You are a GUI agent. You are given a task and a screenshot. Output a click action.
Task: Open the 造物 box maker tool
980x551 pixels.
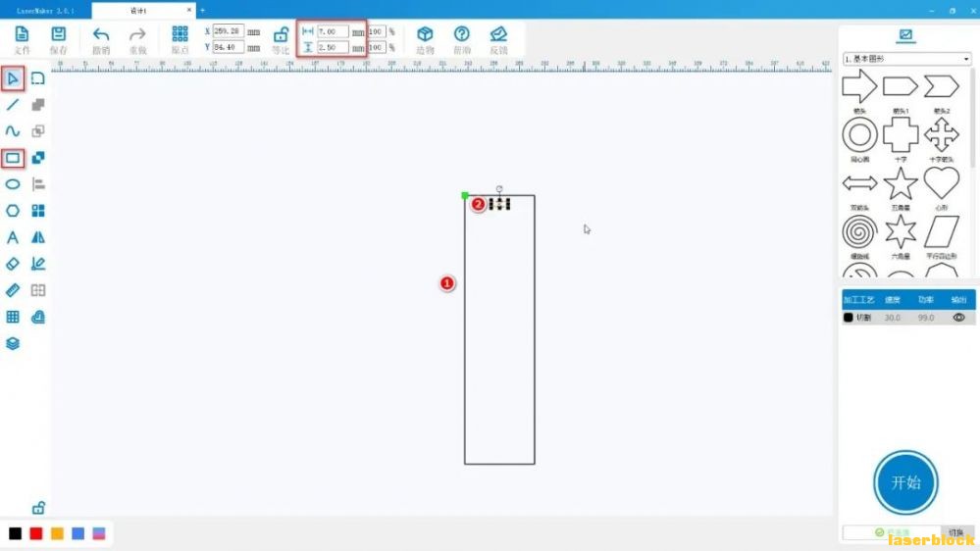coord(425,40)
